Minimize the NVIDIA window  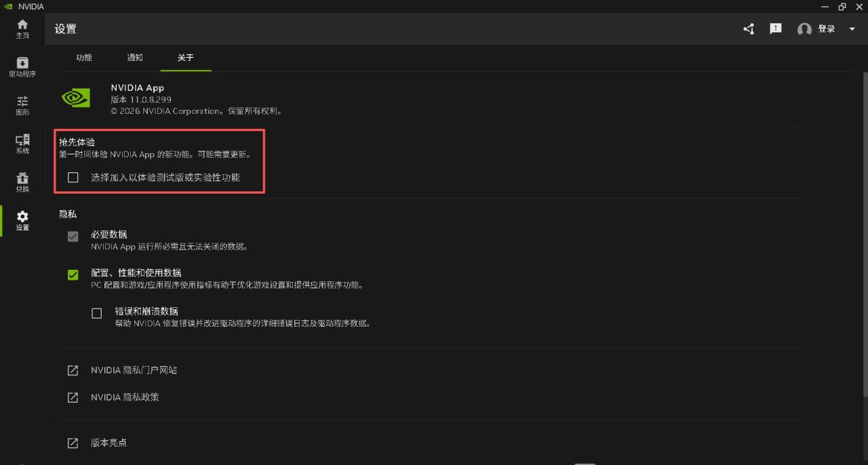click(x=825, y=7)
